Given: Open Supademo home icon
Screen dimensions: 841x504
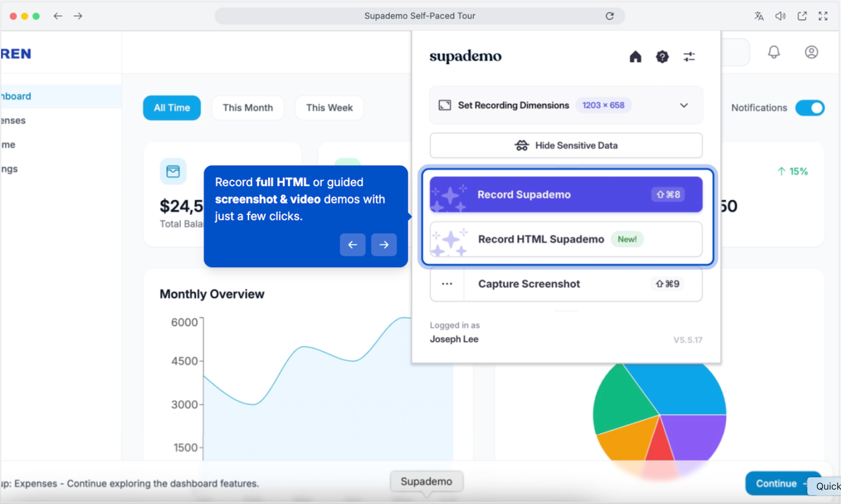Looking at the screenshot, I should (635, 56).
